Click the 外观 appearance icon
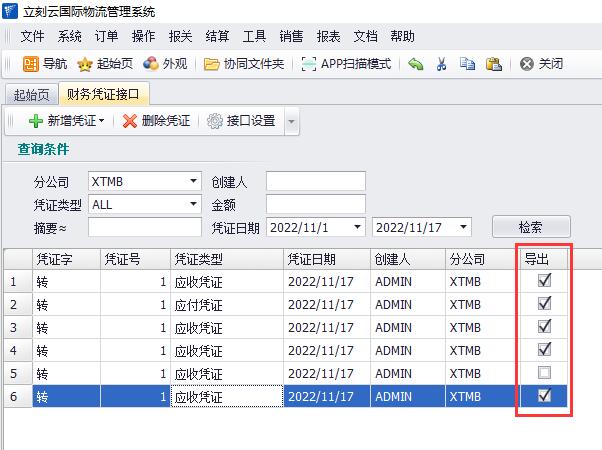This screenshot has width=602, height=450. tap(151, 64)
